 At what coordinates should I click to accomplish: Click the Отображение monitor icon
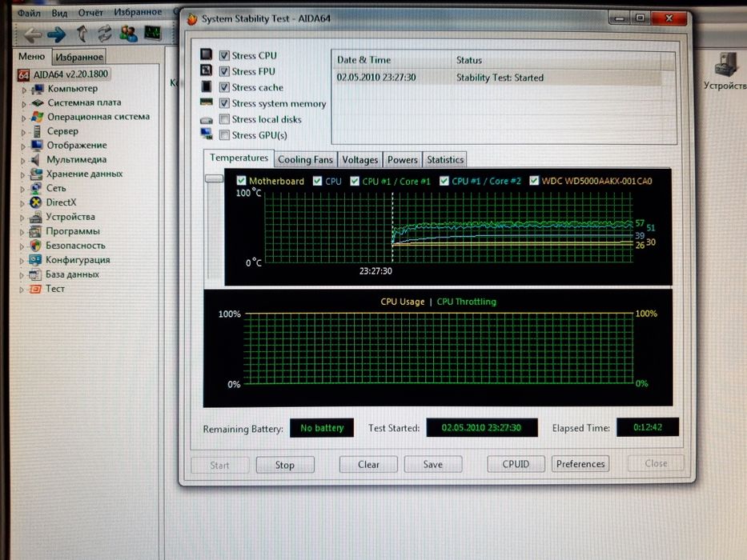(37, 146)
